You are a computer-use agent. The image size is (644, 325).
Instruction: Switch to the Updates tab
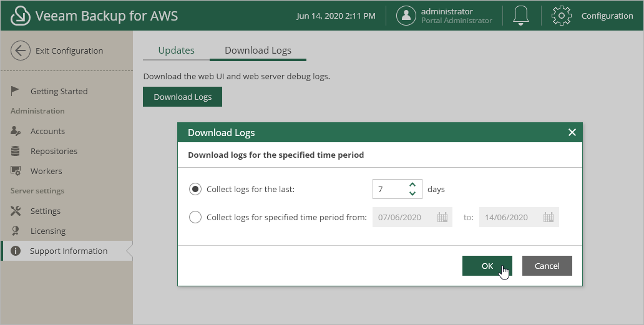[176, 51]
